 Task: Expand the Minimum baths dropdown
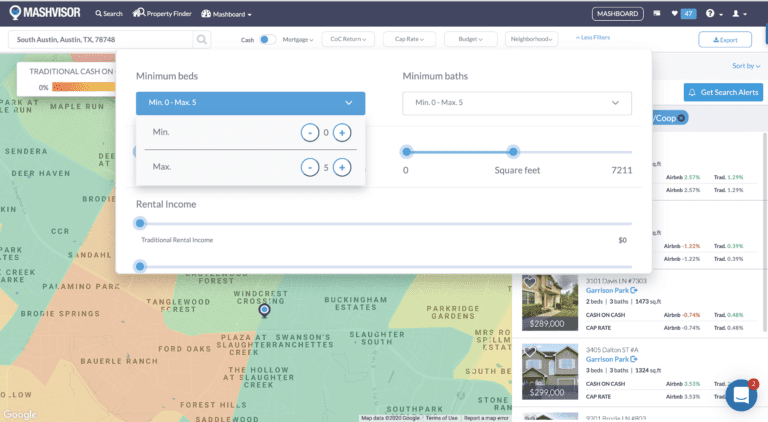tap(517, 103)
